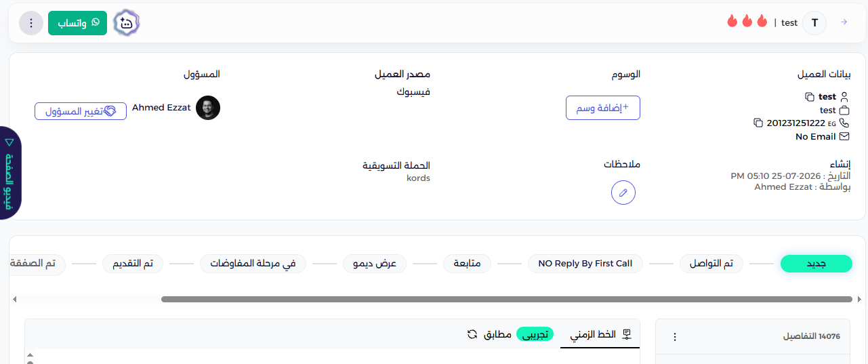Copy the phone number 201231251222

click(x=758, y=123)
